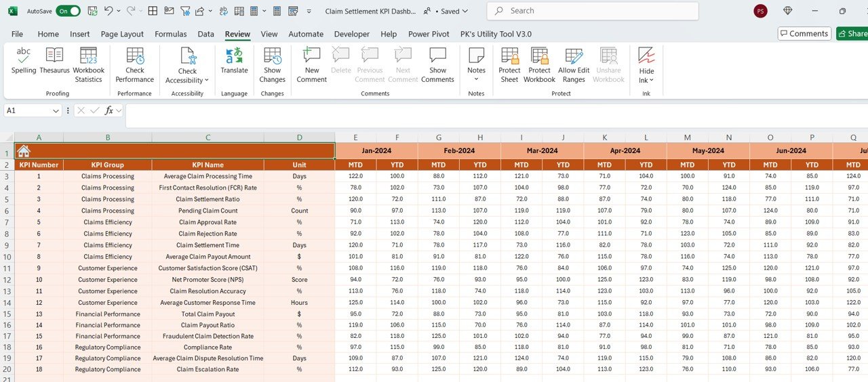Click the Check Accessibility icon

coord(188,56)
